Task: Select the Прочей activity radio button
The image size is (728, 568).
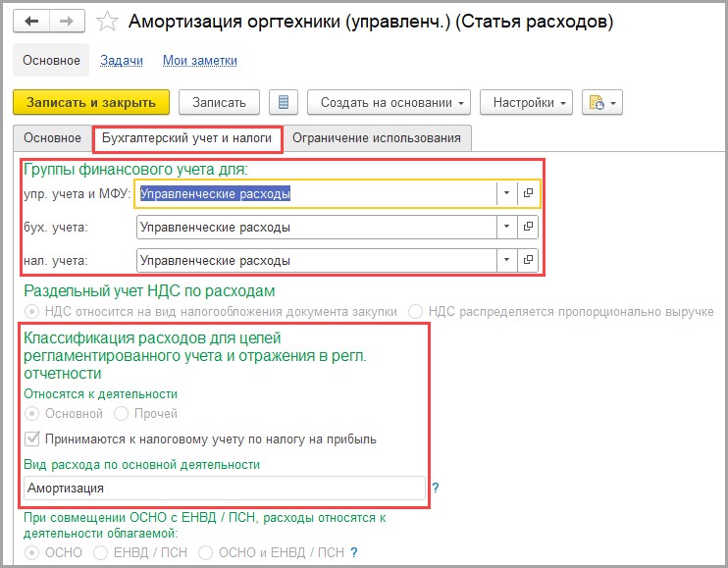Action: tap(121, 413)
